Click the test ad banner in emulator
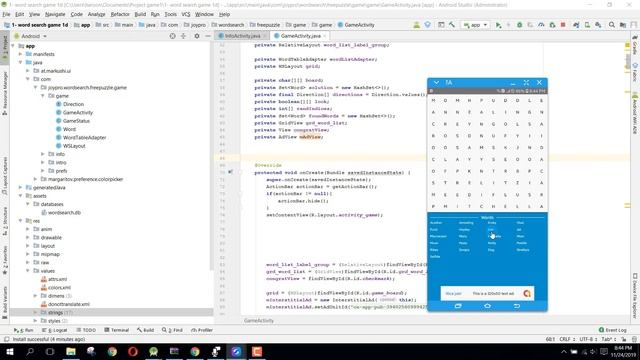640x360 pixels. coord(487,293)
